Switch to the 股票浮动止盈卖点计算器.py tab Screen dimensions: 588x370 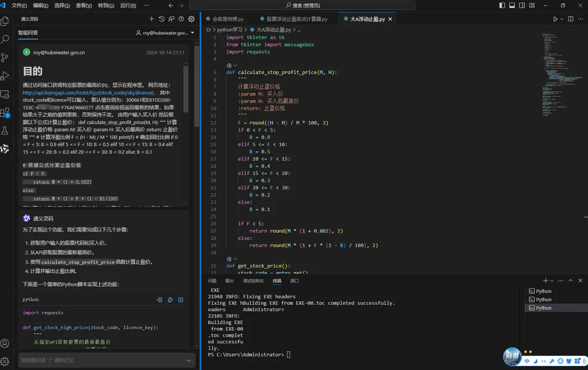[297, 19]
